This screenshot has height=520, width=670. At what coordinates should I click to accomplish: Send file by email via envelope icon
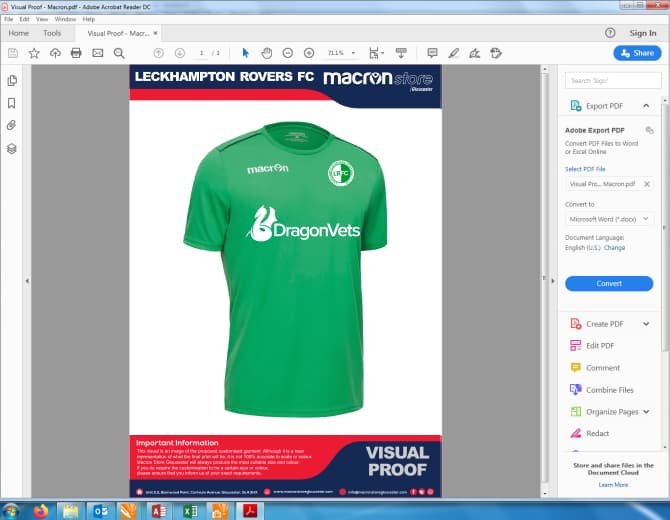[x=97, y=53]
